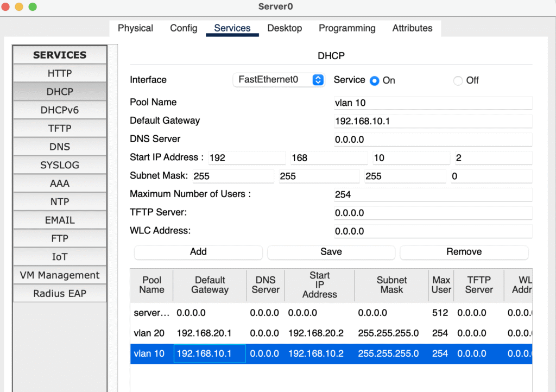Edit third octet of Subnet Mask
Image resolution: width=556 pixels, height=392 pixels.
(405, 176)
